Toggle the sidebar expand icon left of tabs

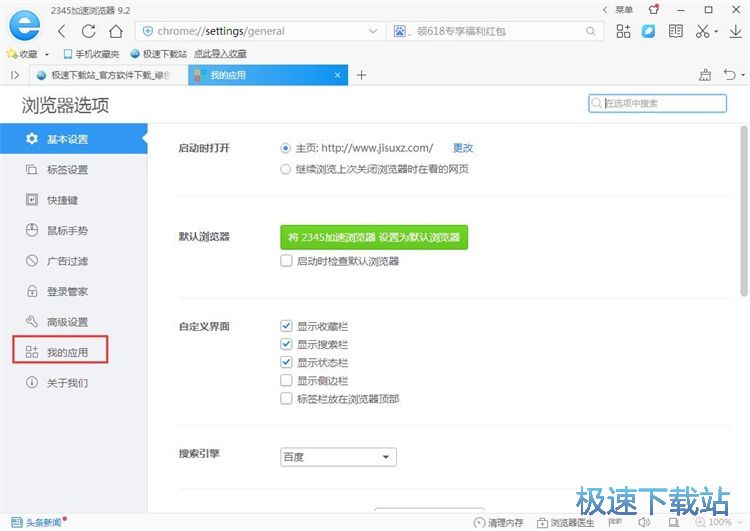pos(15,75)
